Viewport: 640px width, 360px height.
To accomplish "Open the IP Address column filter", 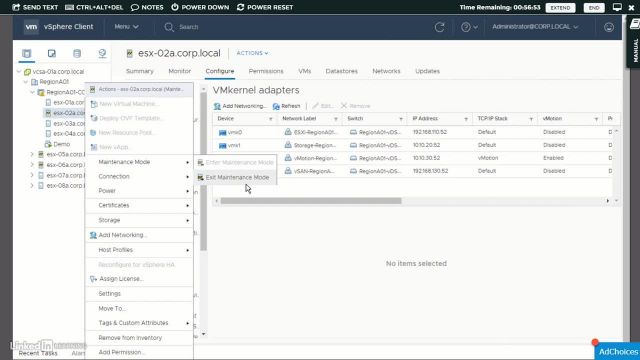I will pyautogui.click(x=466, y=119).
